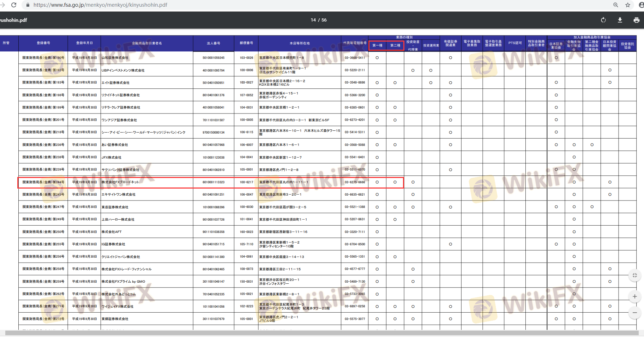Zoom out using the minus button
Image resolution: width=644 pixels, height=338 pixels.
coord(634,313)
